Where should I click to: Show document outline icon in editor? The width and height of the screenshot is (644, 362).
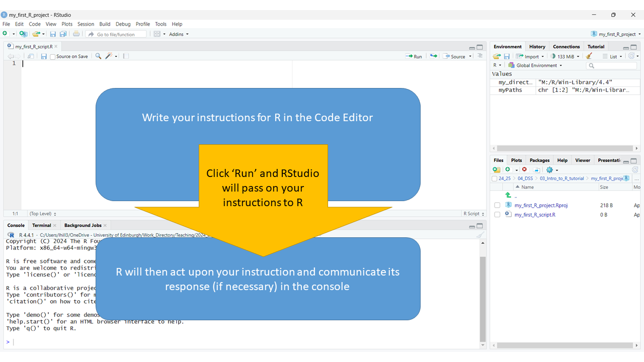coord(480,56)
